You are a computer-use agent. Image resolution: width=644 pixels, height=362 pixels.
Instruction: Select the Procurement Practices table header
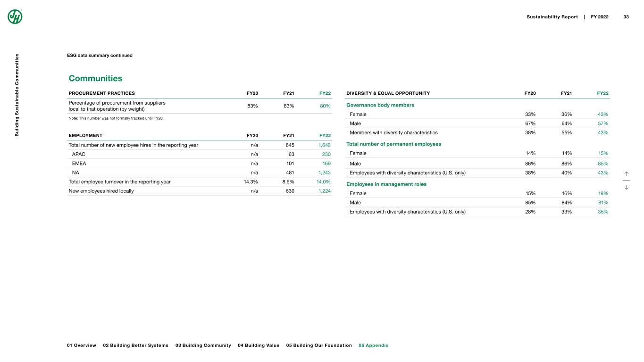tap(102, 93)
